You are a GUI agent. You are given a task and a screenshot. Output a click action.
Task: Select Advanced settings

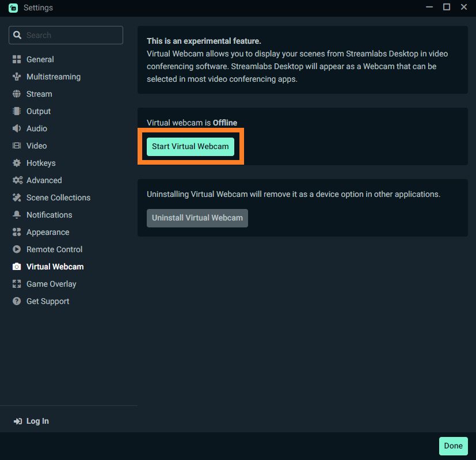[x=44, y=180]
